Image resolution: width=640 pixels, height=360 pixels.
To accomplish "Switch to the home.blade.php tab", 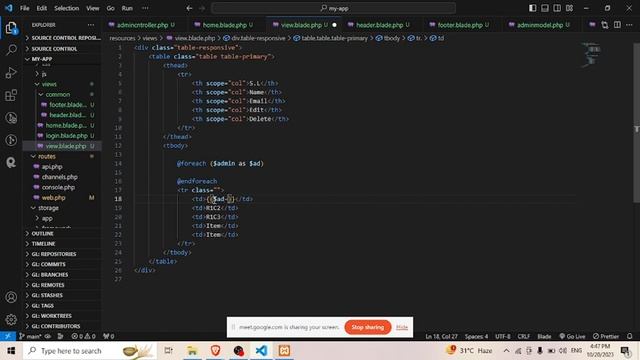I will [x=224, y=25].
